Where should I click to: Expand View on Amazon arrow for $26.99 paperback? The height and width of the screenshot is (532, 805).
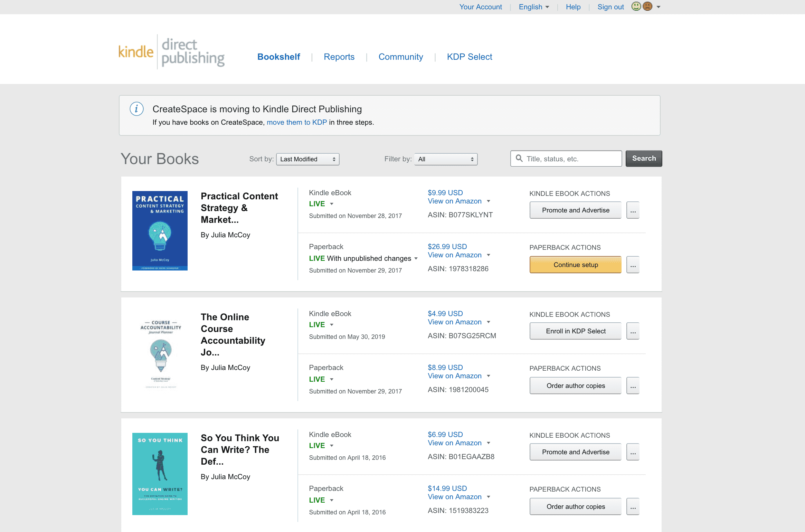pyautogui.click(x=489, y=255)
